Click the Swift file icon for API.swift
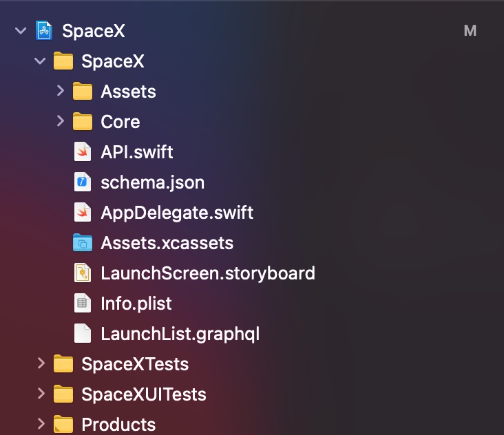Image resolution: width=504 pixels, height=435 pixels. 83,152
